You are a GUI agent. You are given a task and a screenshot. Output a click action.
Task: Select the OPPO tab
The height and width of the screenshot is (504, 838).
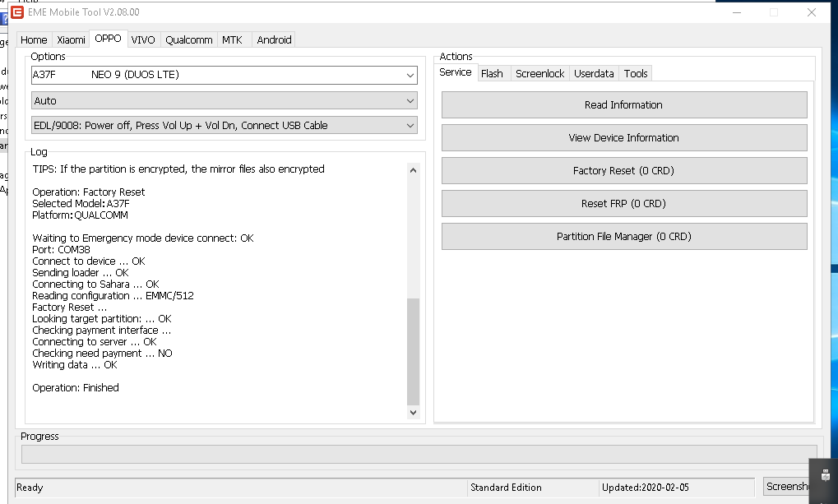click(108, 39)
